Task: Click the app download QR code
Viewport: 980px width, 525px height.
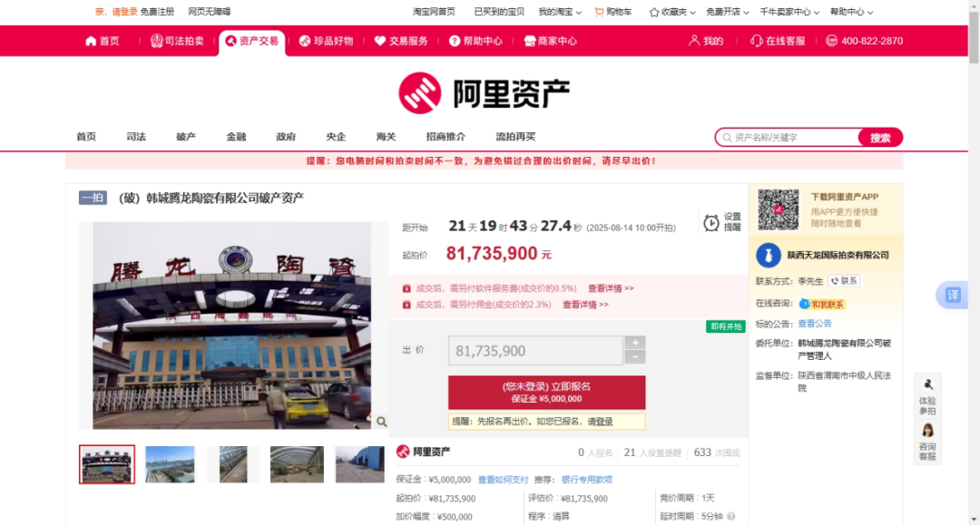Action: [779, 209]
